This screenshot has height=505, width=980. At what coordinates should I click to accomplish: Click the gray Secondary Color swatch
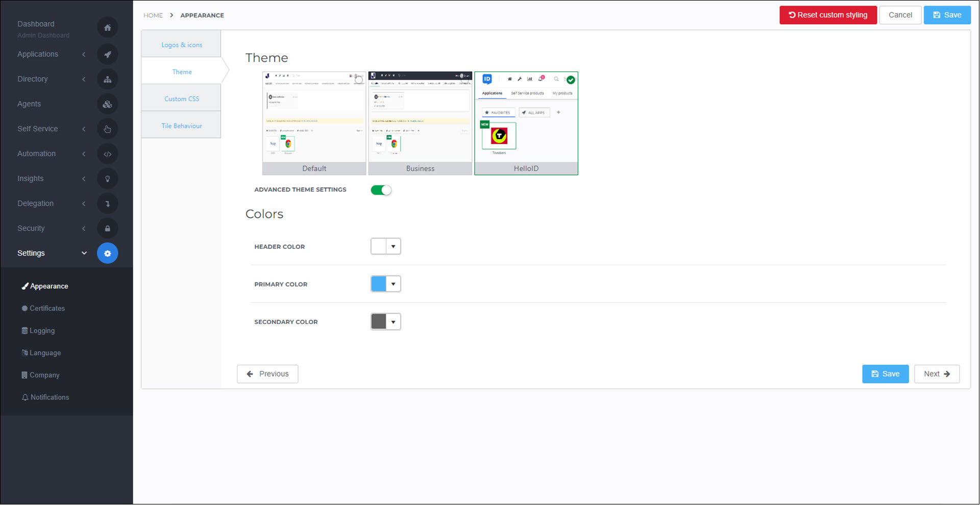pos(379,322)
